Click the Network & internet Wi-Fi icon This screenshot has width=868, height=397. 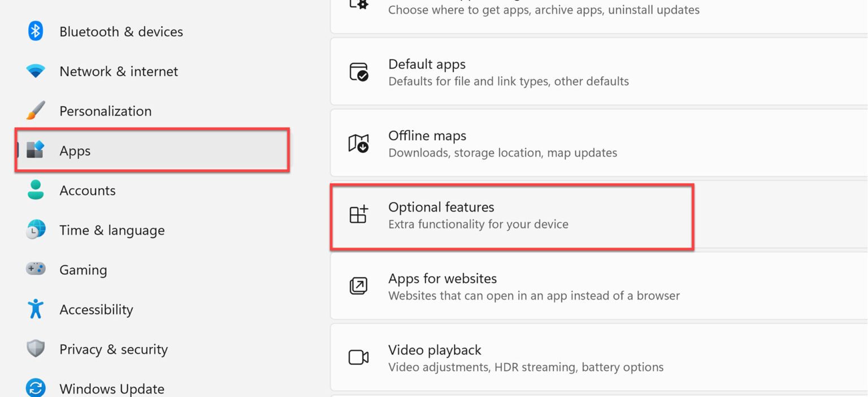(x=35, y=71)
